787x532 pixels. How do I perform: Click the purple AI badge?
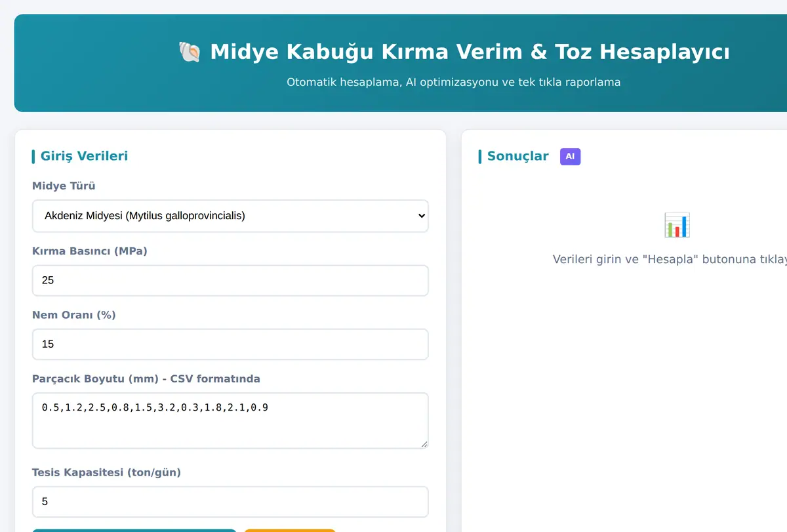tap(570, 156)
